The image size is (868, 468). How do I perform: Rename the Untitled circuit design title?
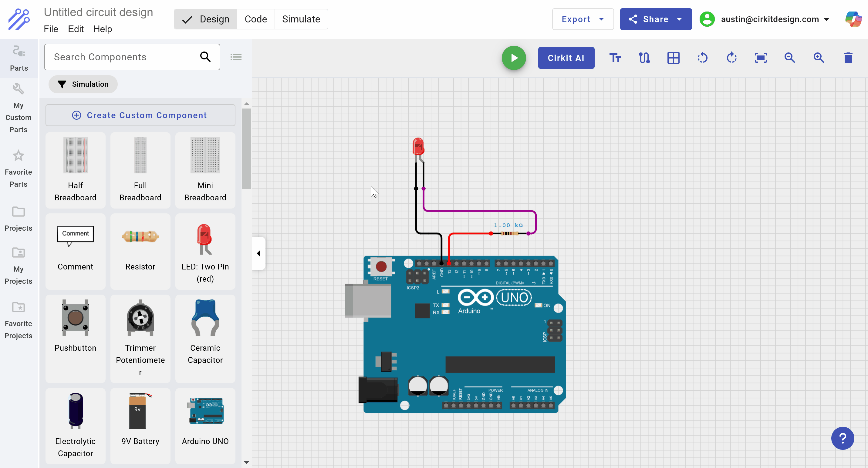coord(98,12)
